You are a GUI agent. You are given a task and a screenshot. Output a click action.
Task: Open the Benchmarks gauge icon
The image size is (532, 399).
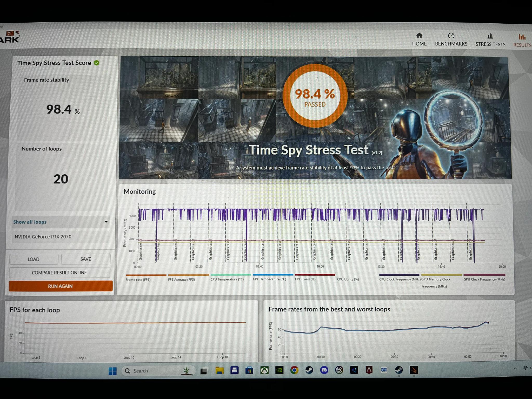pyautogui.click(x=451, y=35)
